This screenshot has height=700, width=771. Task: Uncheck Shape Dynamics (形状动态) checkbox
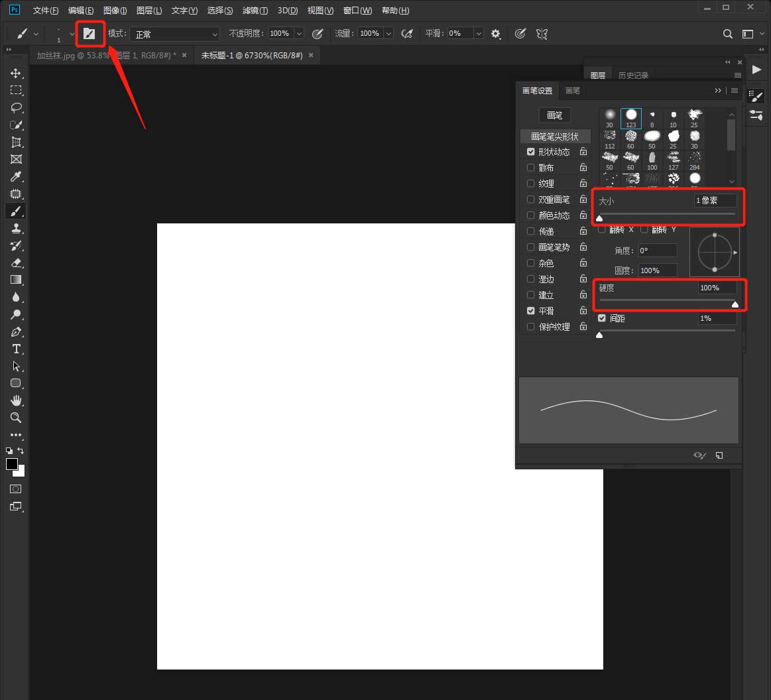[x=530, y=151]
